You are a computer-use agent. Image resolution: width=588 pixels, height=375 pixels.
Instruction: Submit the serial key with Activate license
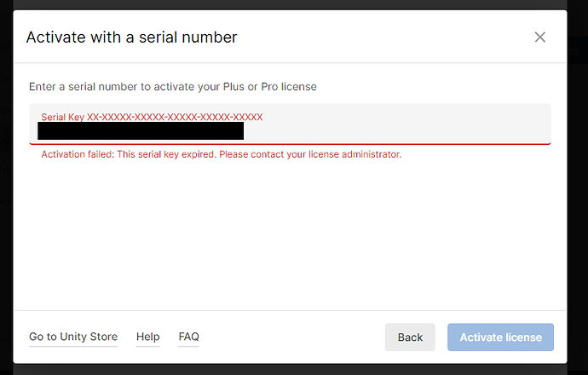pos(500,337)
